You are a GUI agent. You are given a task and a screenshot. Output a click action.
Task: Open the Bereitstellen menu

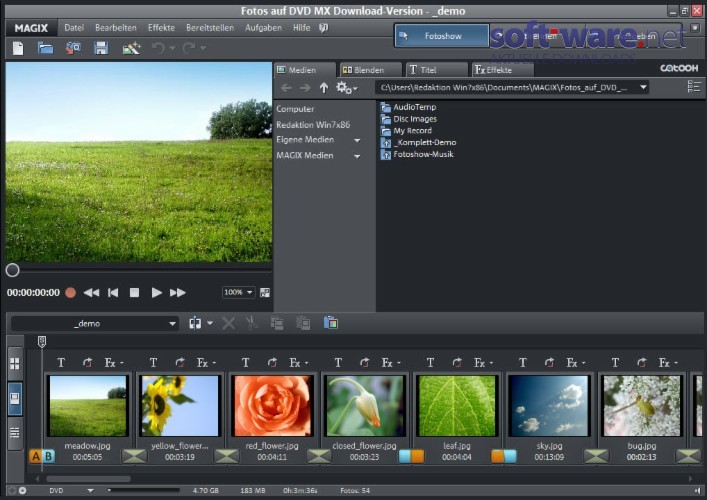[210, 28]
